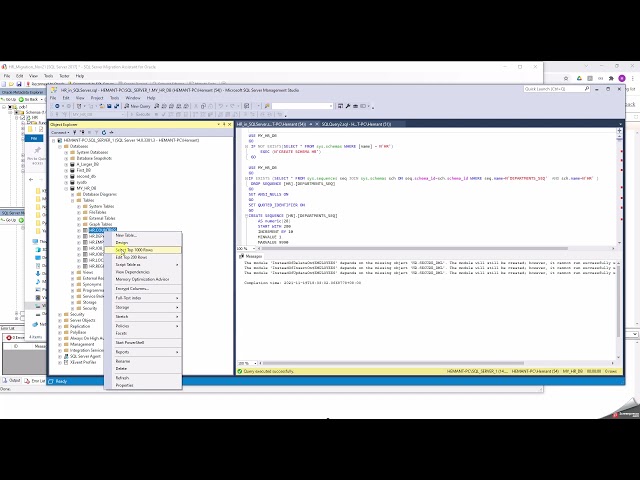Image resolution: width=640 pixels, height=480 pixels.
Task: Click the Find key icon beside search box
Action: click(x=267, y=106)
